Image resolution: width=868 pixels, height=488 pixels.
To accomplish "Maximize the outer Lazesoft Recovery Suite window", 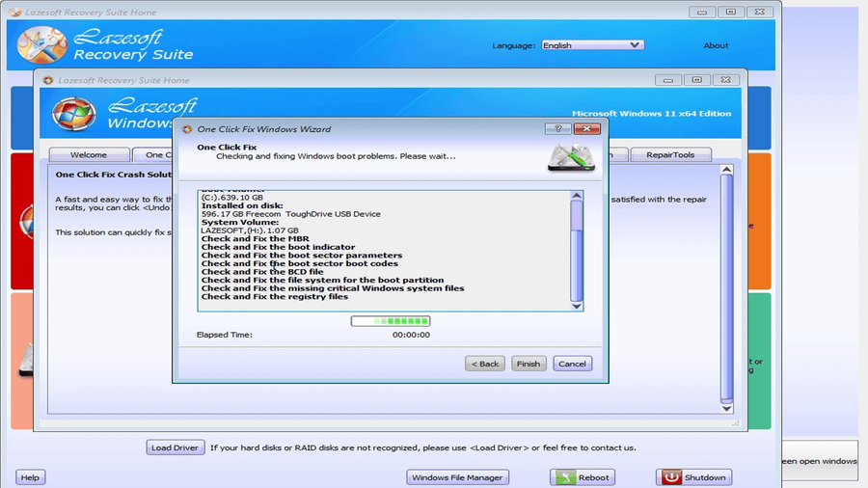I will (x=731, y=12).
